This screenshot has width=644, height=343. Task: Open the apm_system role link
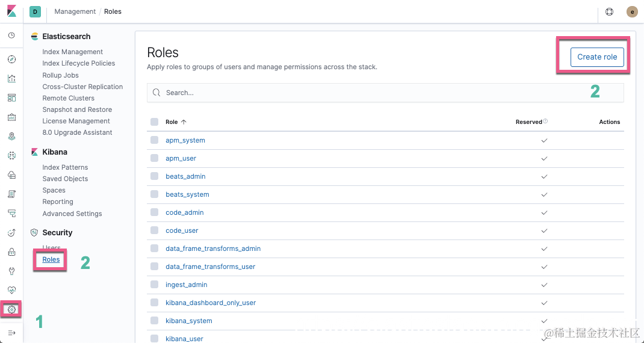(185, 140)
